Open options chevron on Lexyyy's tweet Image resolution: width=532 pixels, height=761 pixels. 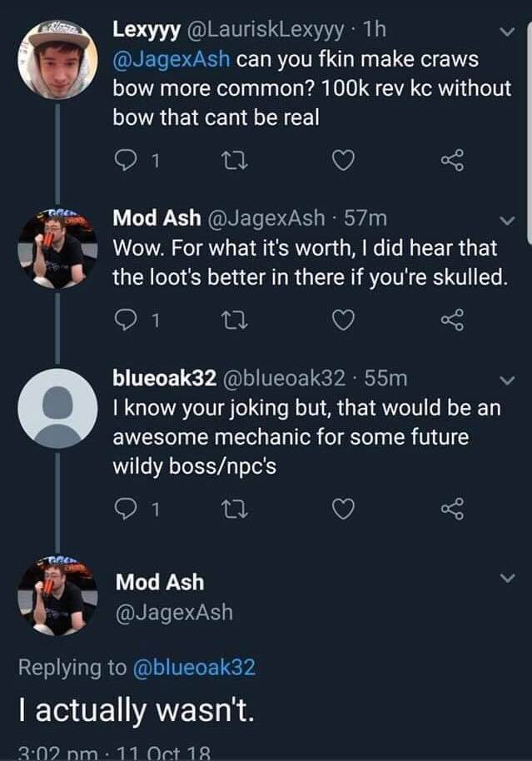click(x=507, y=32)
